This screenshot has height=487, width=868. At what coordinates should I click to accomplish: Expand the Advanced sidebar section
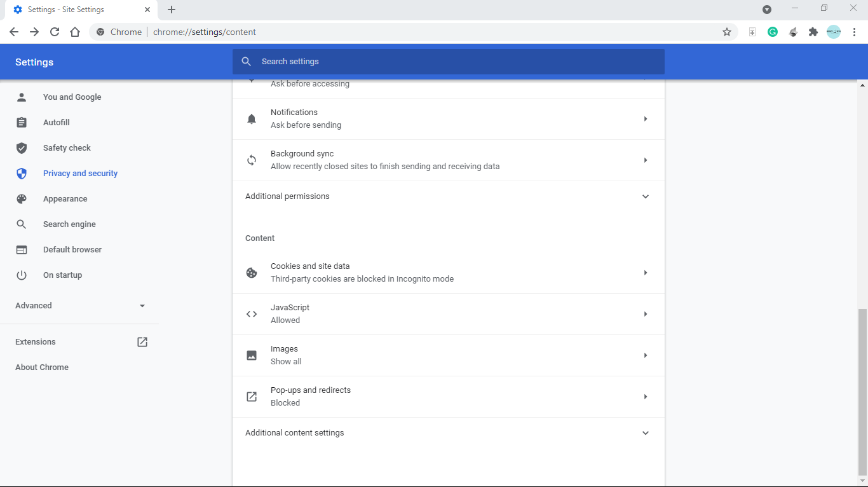[80, 306]
